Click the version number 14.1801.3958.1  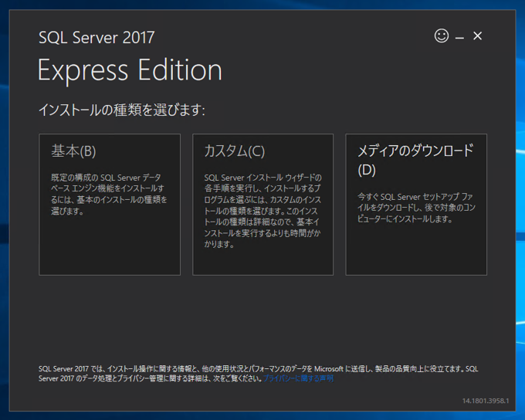(486, 401)
